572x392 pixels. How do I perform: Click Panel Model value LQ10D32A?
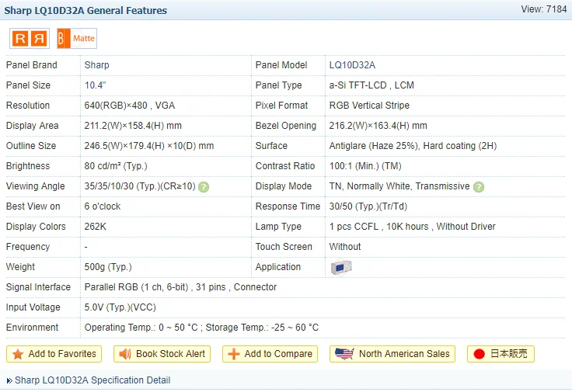(352, 65)
